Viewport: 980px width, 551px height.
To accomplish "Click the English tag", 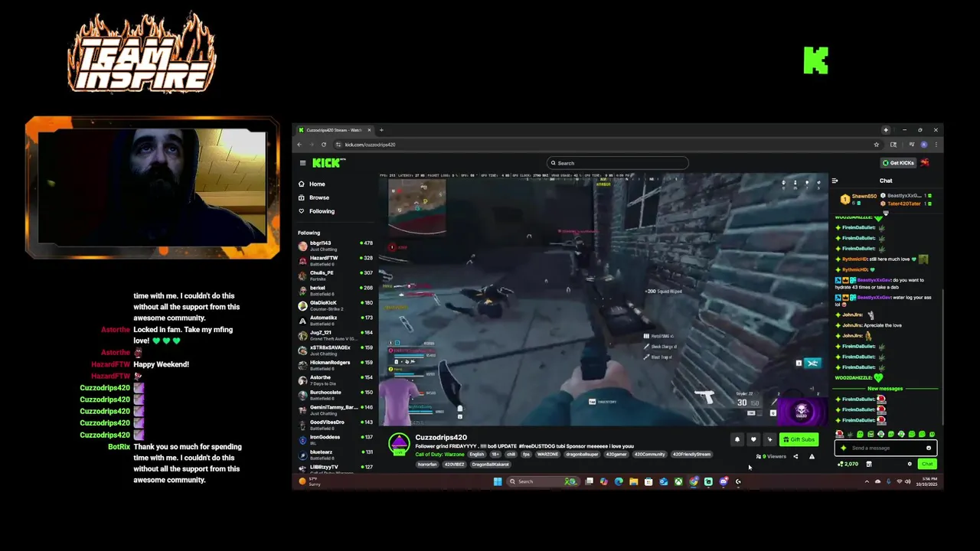I will click(477, 455).
